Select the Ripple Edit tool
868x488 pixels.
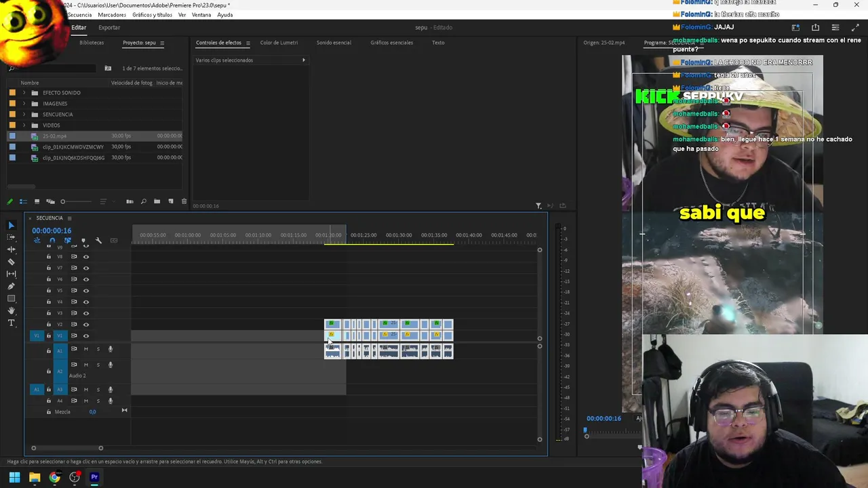[x=11, y=249]
